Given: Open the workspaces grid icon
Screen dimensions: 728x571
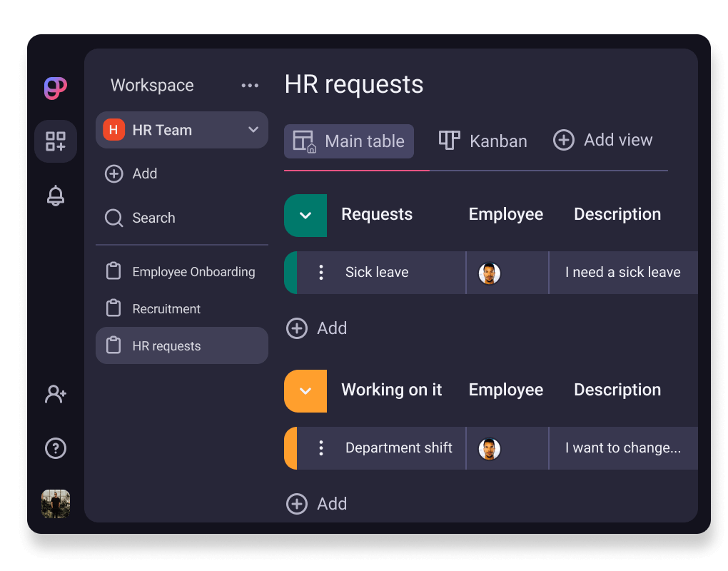Looking at the screenshot, I should (55, 141).
